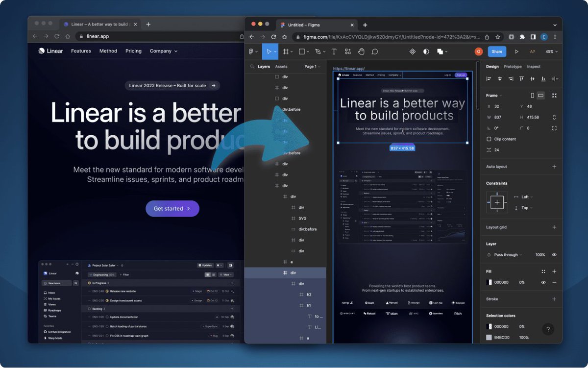Switch to the Assets tab
The width and height of the screenshot is (588, 368).
(281, 67)
